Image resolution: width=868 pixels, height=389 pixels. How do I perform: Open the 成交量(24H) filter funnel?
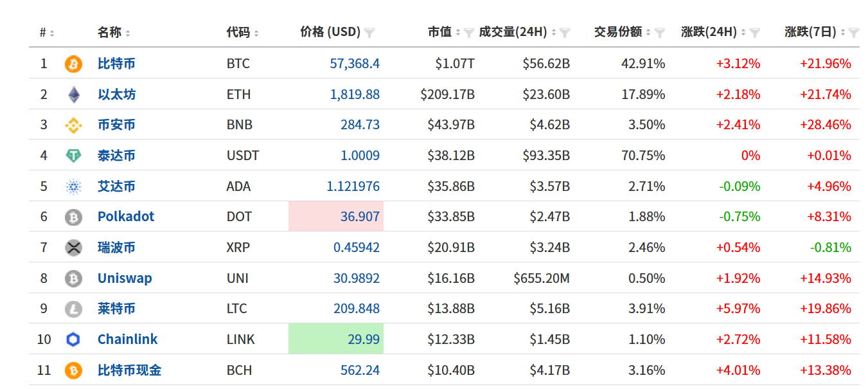pyautogui.click(x=565, y=32)
